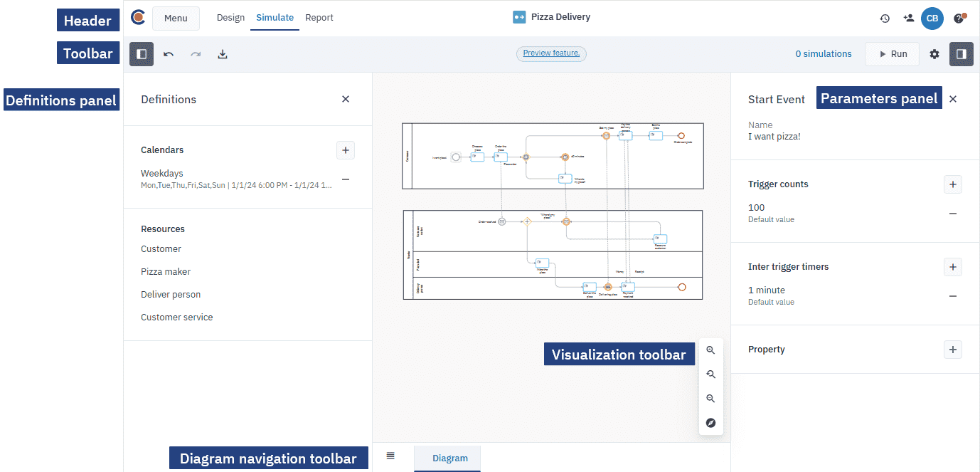
Task: Open the diagram list menu icon
Action: [390, 456]
